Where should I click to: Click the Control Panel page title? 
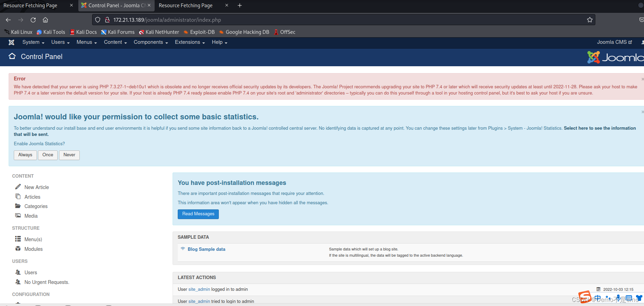(x=41, y=57)
